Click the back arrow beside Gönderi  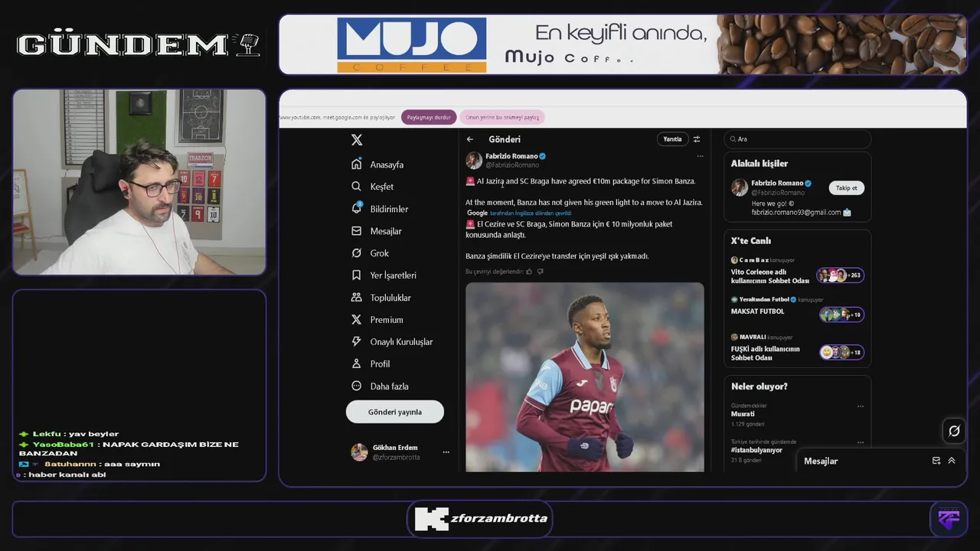470,139
